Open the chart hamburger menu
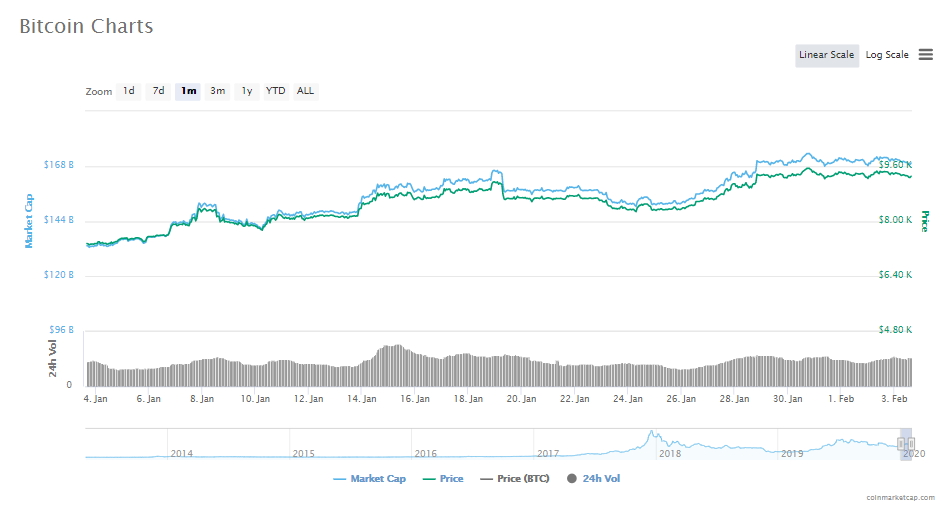The width and height of the screenshot is (949, 511). click(925, 54)
